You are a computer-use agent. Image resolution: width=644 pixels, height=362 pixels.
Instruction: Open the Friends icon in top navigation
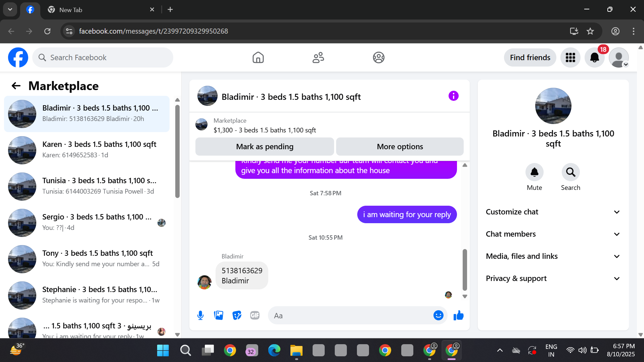click(318, 57)
